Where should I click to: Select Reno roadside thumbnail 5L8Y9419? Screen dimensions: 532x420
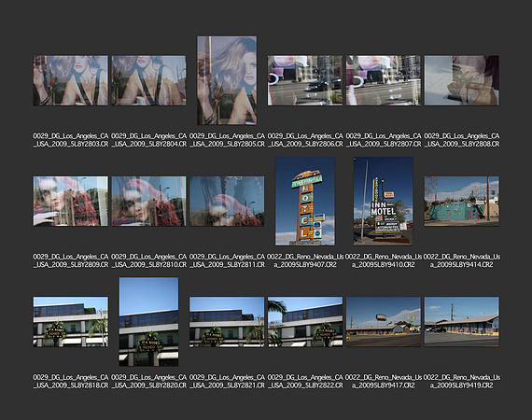coord(461,322)
